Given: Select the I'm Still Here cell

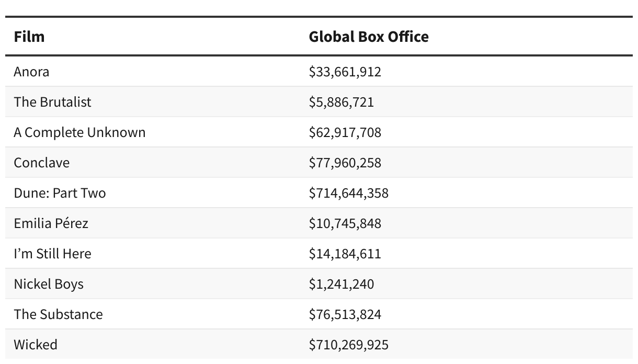Looking at the screenshot, I should [52, 254].
